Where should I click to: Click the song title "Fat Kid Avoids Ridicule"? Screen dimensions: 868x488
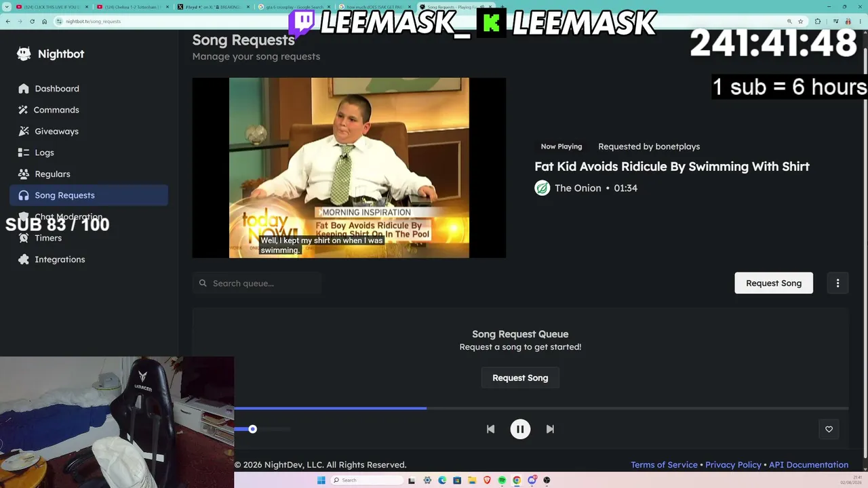tap(672, 167)
